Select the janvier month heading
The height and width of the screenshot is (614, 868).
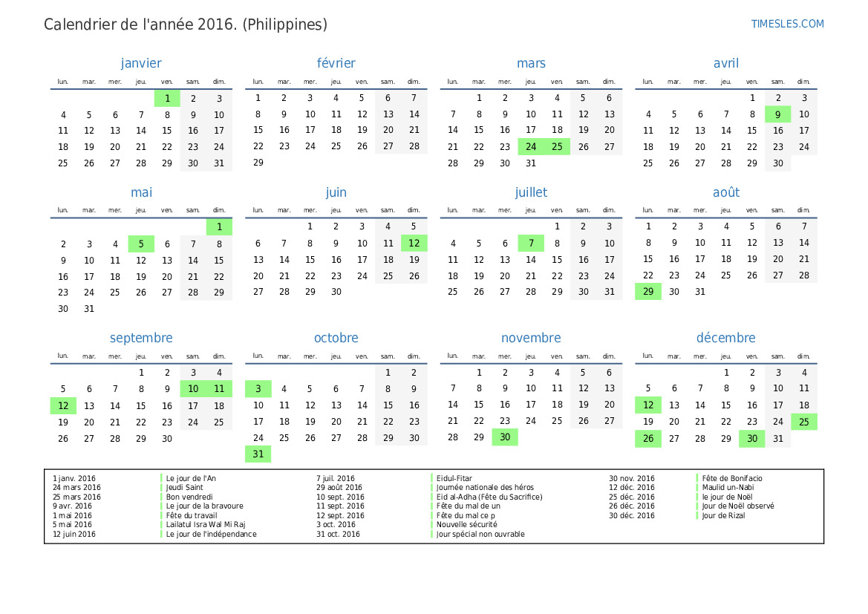point(141,63)
